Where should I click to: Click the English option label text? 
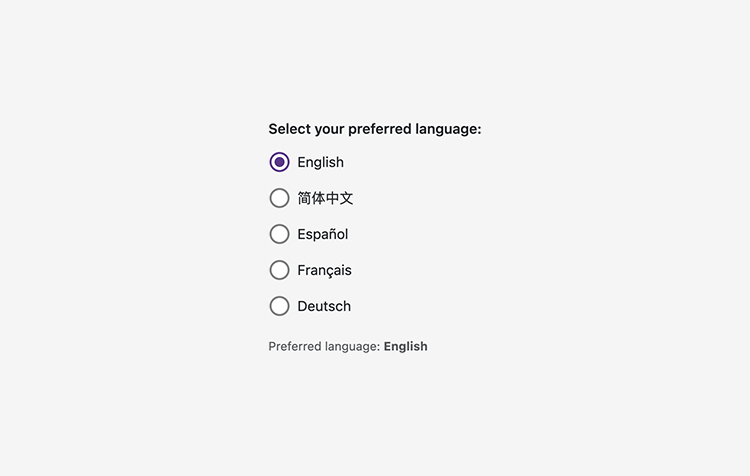tap(320, 162)
